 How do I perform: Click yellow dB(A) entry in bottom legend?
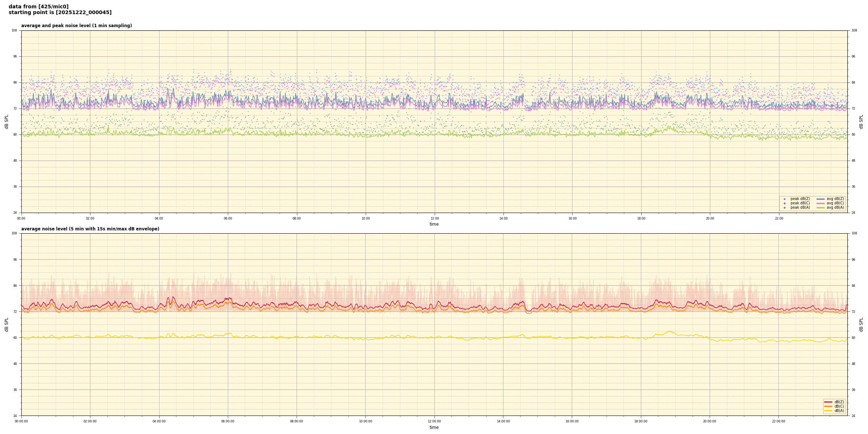coord(828,410)
